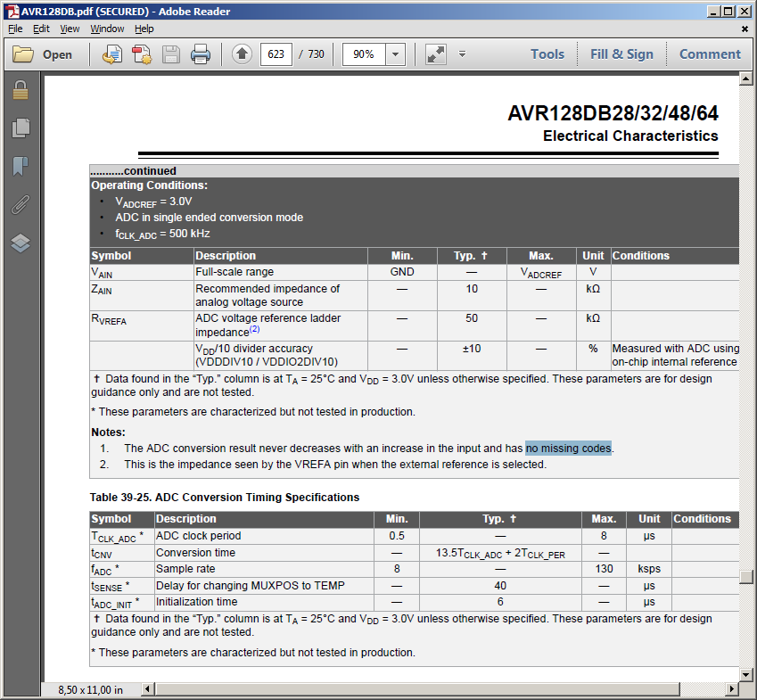
Task: Click the Save (floppy disk) icon
Action: (171, 54)
